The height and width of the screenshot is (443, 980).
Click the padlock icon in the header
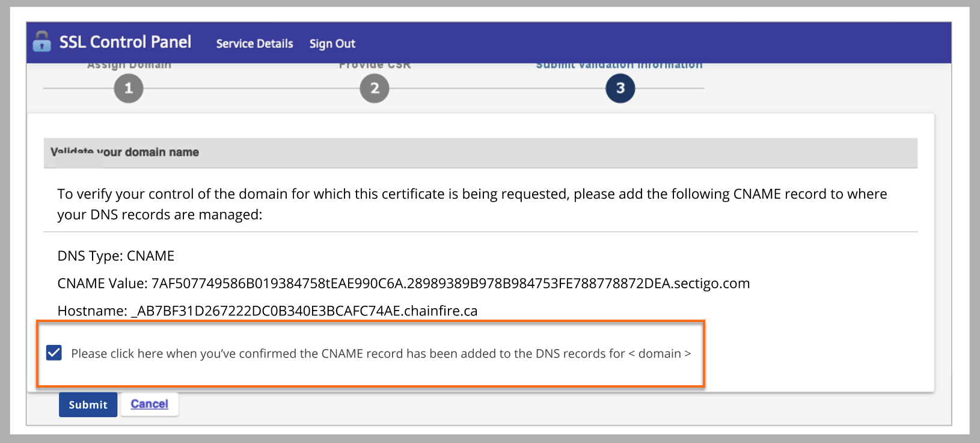click(x=41, y=42)
